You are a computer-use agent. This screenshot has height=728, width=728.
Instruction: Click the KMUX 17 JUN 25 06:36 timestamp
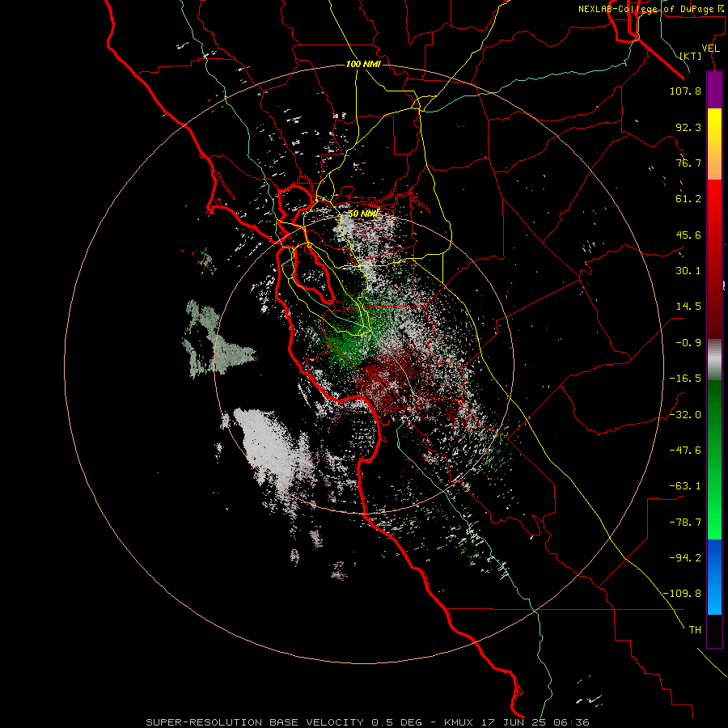[x=517, y=722]
